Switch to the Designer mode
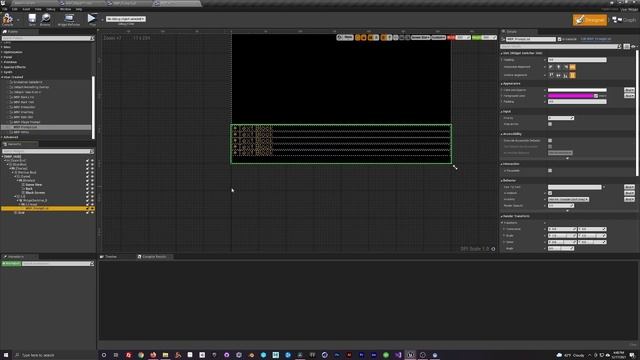Viewport: 640px width, 360px height. (589, 20)
